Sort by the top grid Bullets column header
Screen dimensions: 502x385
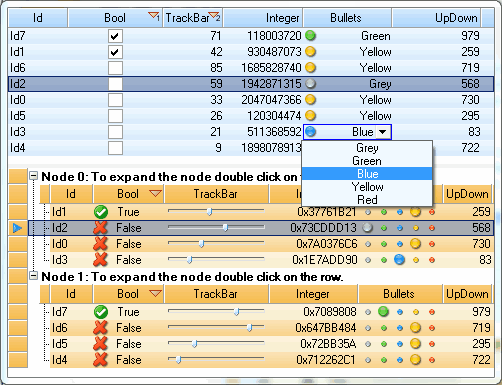tap(347, 18)
